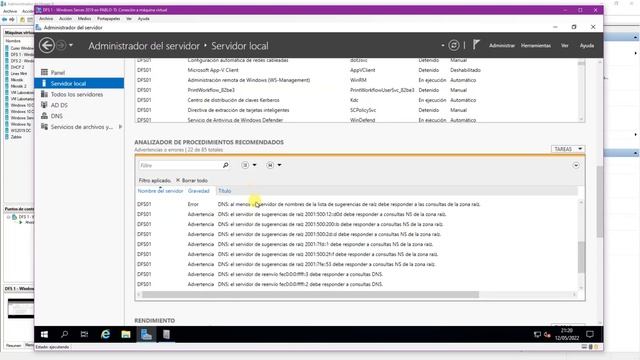Select the PrintWorkflow_82be3 service row
640x360 pixels.
point(357,90)
